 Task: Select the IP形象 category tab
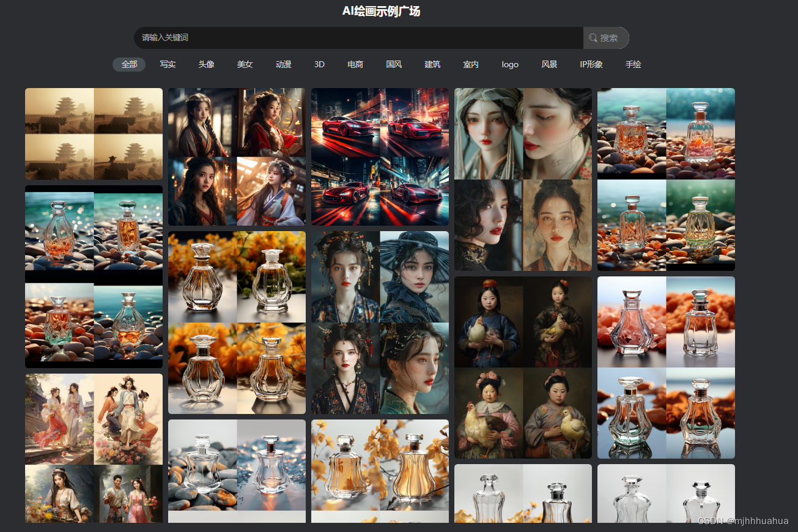591,64
